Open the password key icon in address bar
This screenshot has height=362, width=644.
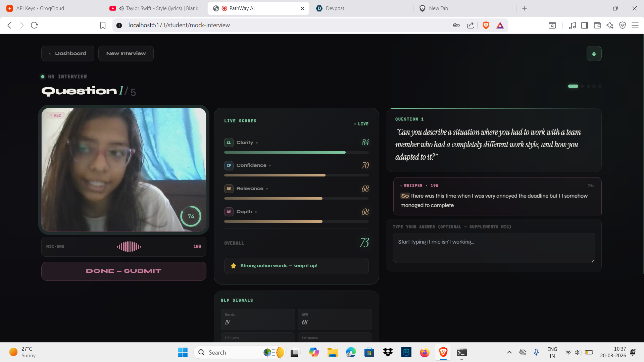coord(456,25)
